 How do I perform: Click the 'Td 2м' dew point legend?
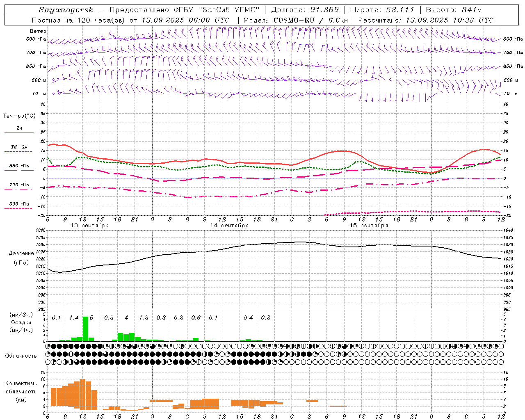19,147
